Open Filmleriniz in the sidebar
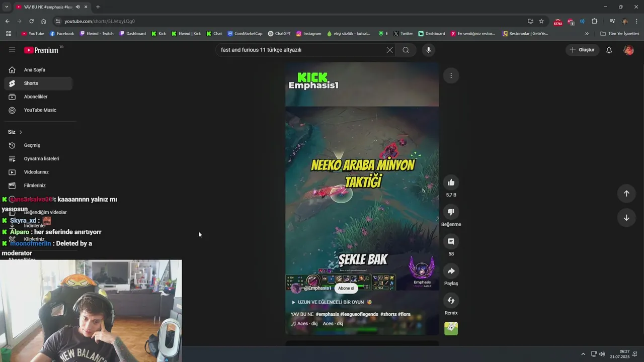The width and height of the screenshot is (644, 362). point(38,186)
